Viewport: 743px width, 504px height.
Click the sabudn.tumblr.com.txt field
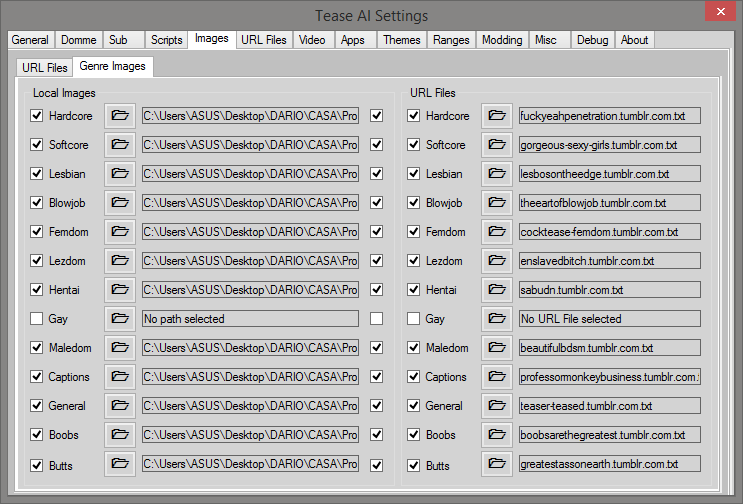click(x=610, y=289)
